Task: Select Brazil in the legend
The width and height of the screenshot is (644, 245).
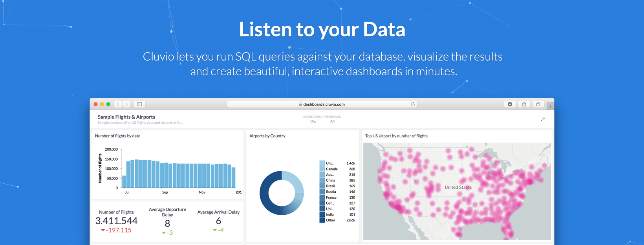Action: pyautogui.click(x=331, y=186)
